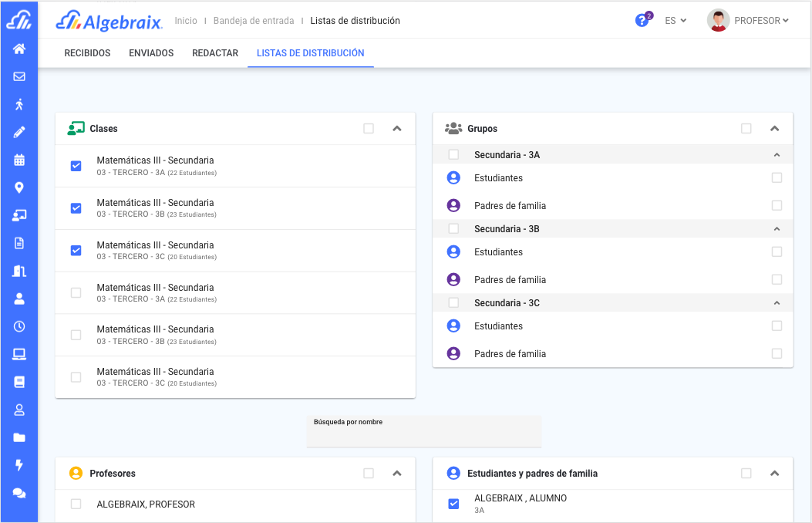Click the help question mark icon with notifications

pos(642,20)
